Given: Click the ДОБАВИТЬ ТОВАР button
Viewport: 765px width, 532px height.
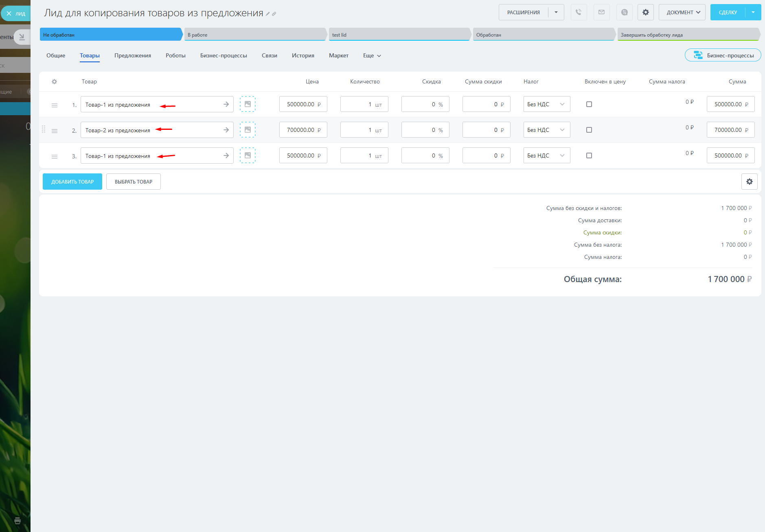Looking at the screenshot, I should pyautogui.click(x=72, y=182).
